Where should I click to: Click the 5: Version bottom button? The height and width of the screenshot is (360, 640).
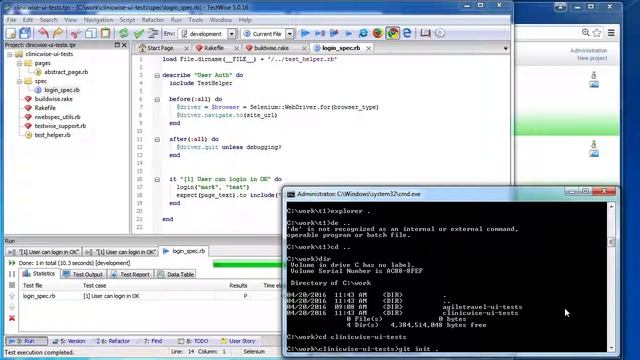[69, 341]
